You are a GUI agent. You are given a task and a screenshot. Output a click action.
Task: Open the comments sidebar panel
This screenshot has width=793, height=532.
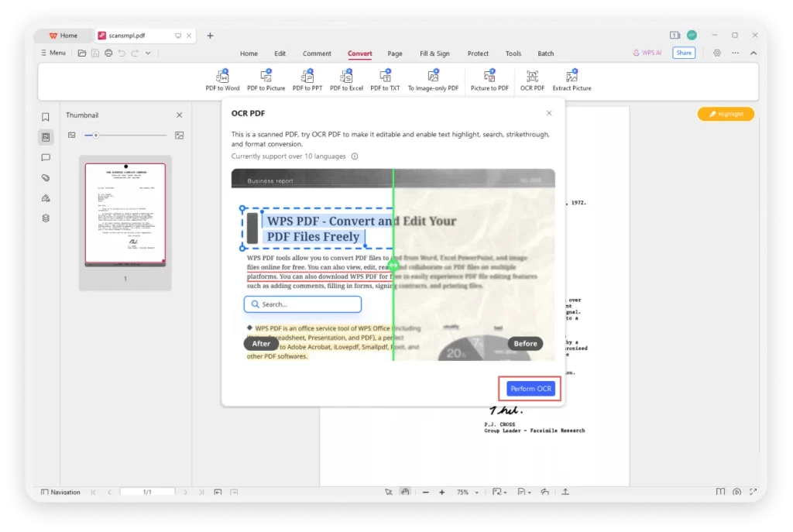pos(46,158)
